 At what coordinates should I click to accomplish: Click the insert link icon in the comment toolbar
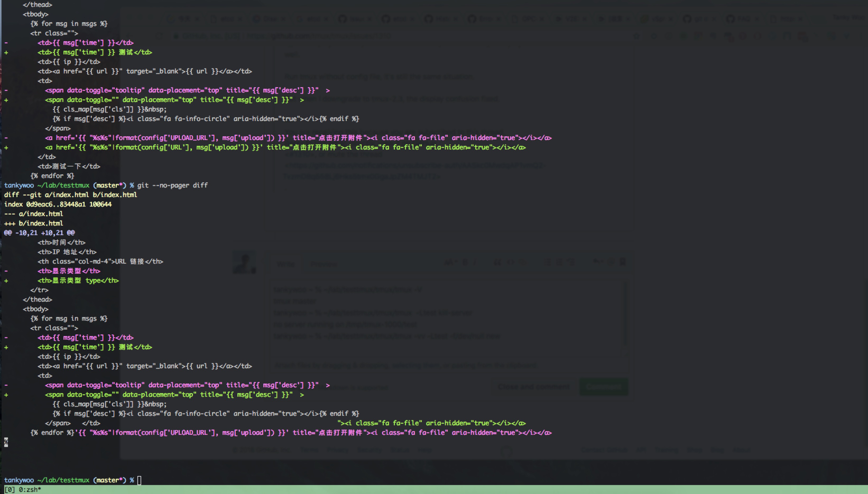click(x=523, y=262)
